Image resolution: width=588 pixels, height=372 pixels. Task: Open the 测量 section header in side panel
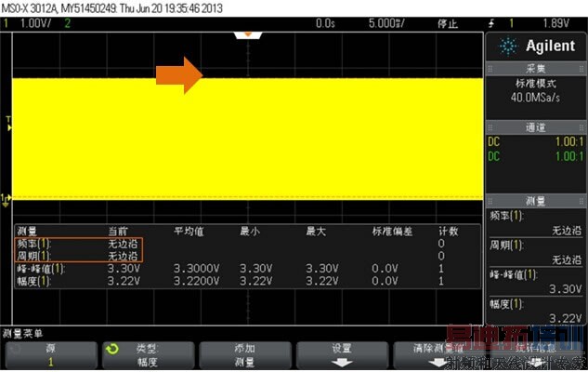[535, 201]
